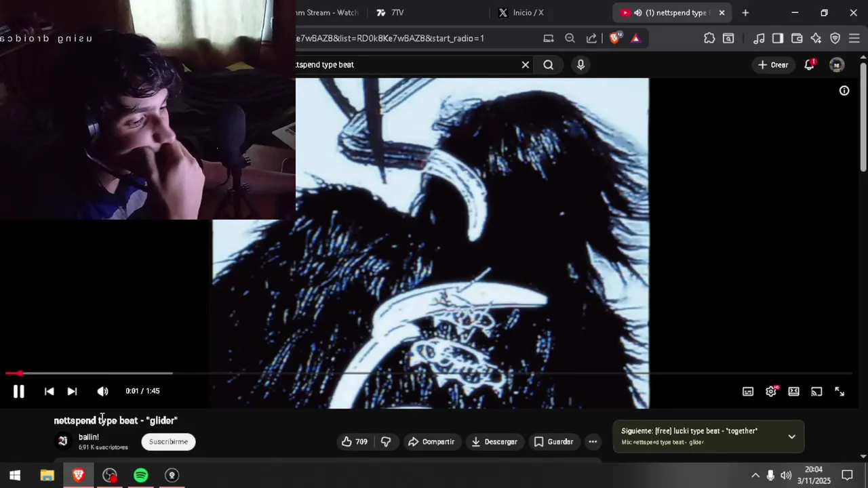Like the video with 709 likes

click(355, 442)
